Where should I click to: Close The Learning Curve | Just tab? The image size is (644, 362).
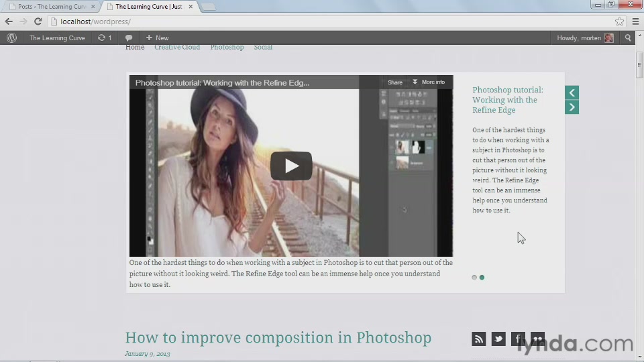[191, 7]
